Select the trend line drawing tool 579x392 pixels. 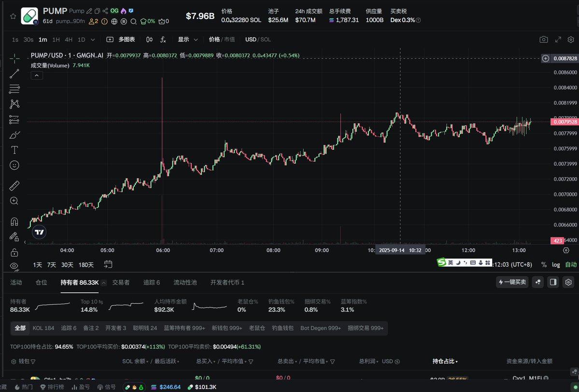[14, 74]
